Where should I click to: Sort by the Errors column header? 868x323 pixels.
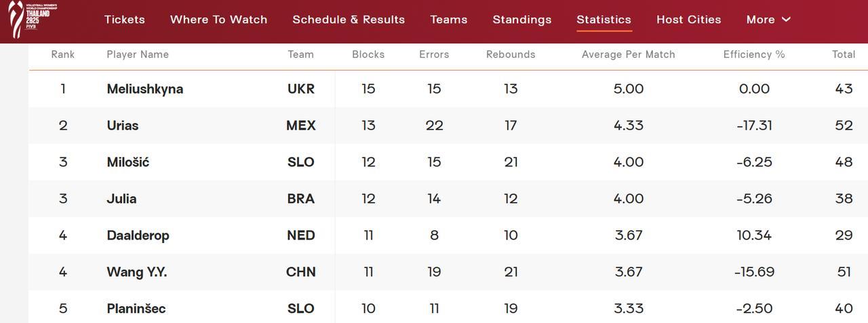click(x=434, y=54)
